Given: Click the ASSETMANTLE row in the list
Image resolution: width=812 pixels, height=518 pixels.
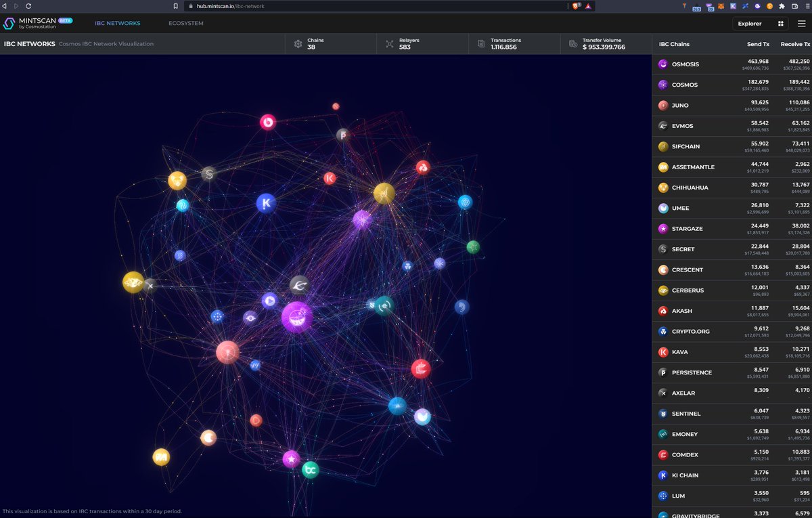Looking at the screenshot, I should [732, 167].
